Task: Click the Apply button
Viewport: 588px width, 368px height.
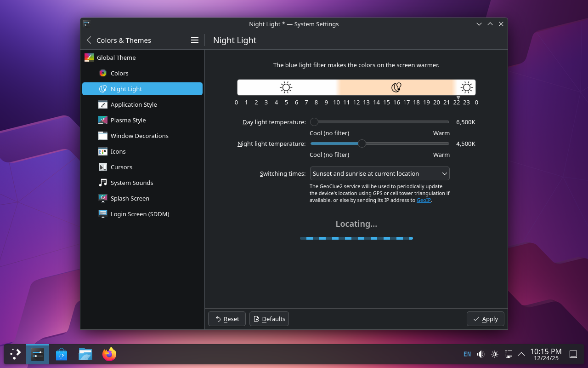Action: (485, 319)
